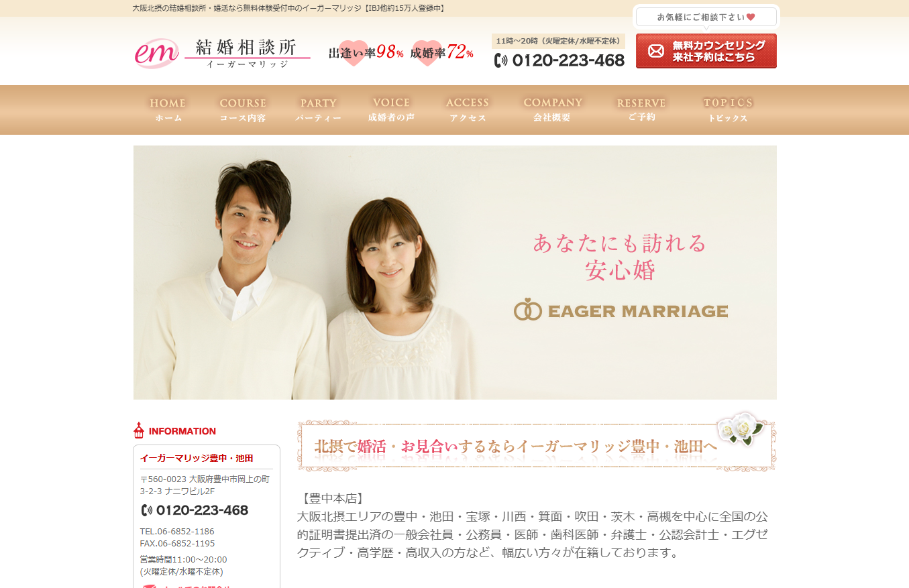This screenshot has width=909, height=588.
Task: Open the HOME ホーム menu item
Action: tap(168, 110)
